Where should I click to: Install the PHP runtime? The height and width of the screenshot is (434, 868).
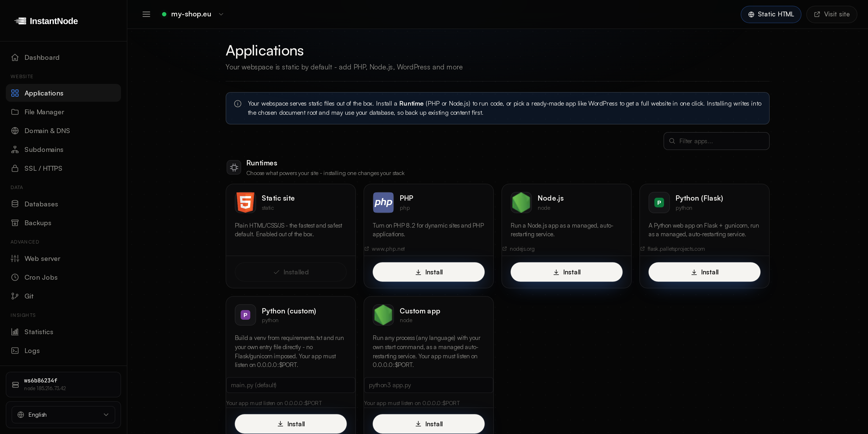coord(429,272)
